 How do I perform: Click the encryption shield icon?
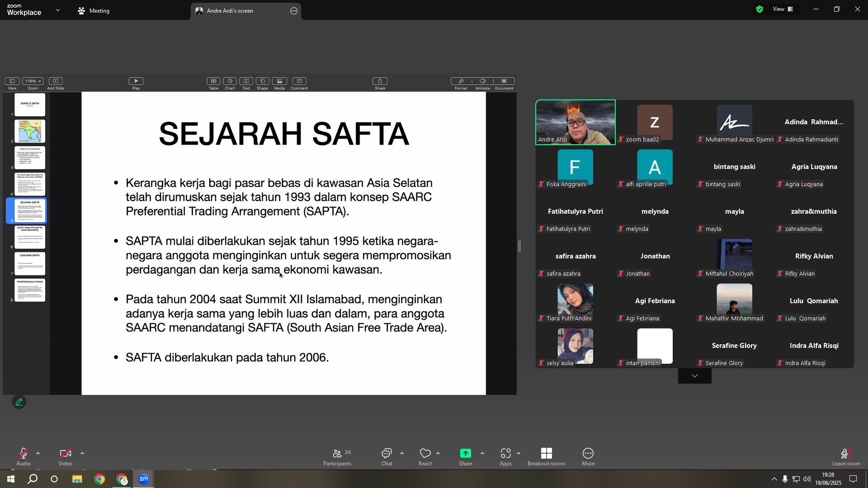coord(759,9)
